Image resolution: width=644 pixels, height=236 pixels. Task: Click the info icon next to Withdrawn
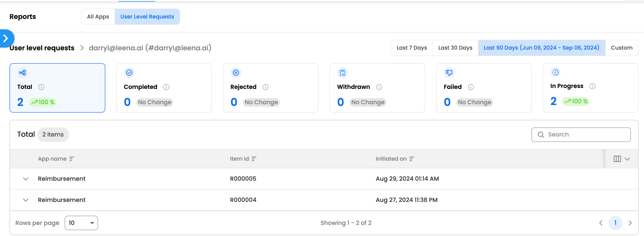[379, 87]
